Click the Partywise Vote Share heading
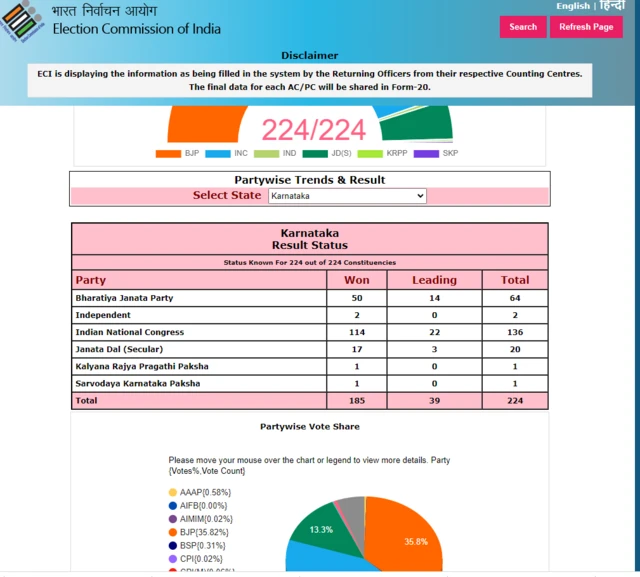Screen dimensions: 640x577 pyautogui.click(x=310, y=426)
